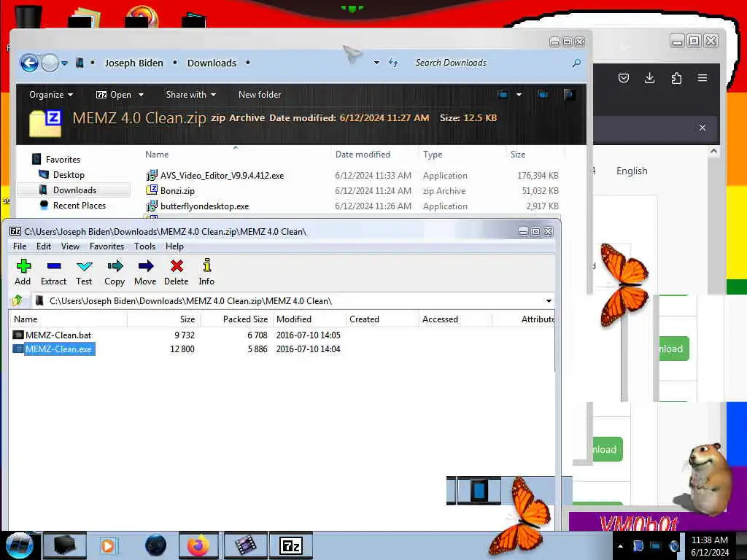Open the File menu in 7-Zip

[x=20, y=246]
